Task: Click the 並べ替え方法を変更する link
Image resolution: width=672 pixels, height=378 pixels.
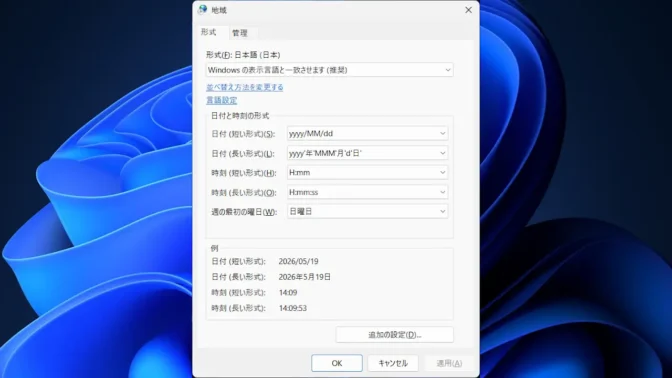Action: point(245,87)
